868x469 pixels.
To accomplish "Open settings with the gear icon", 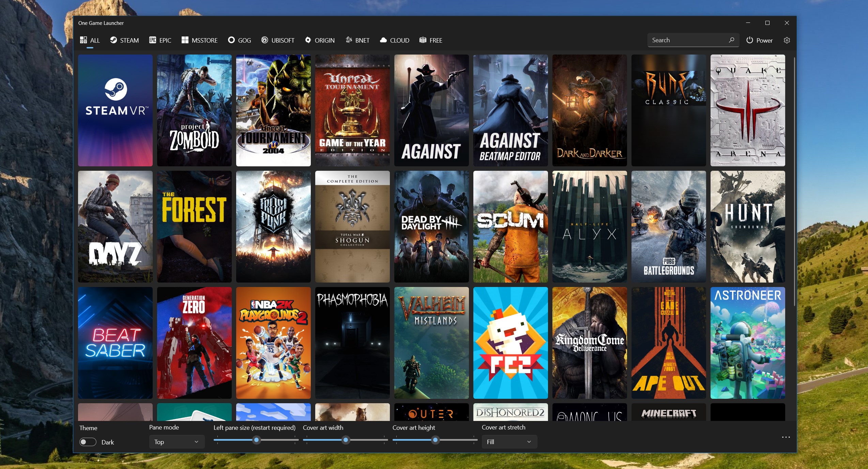I will tap(787, 40).
